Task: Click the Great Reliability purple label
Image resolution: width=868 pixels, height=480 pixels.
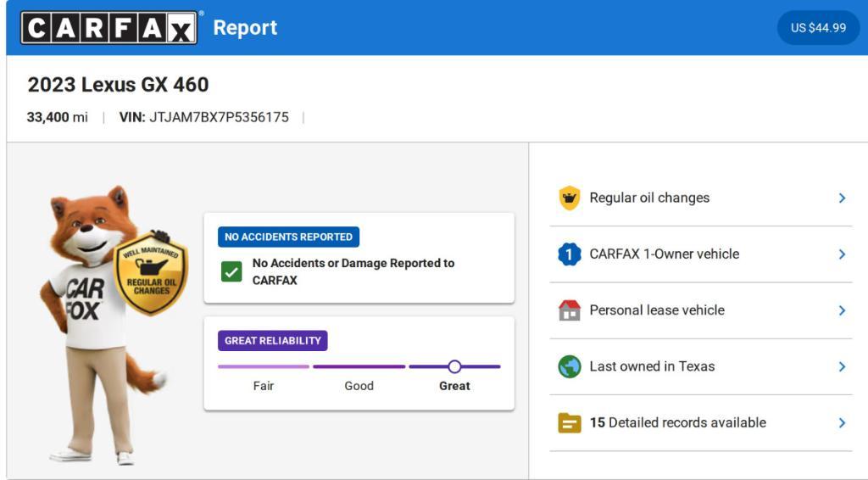Action: (x=272, y=341)
